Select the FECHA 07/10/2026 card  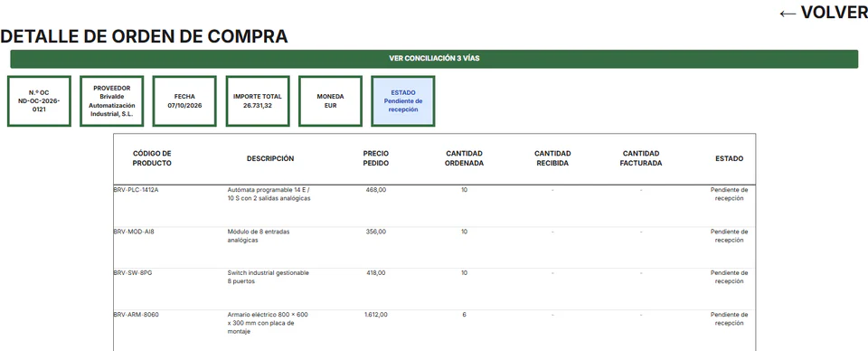coord(184,101)
